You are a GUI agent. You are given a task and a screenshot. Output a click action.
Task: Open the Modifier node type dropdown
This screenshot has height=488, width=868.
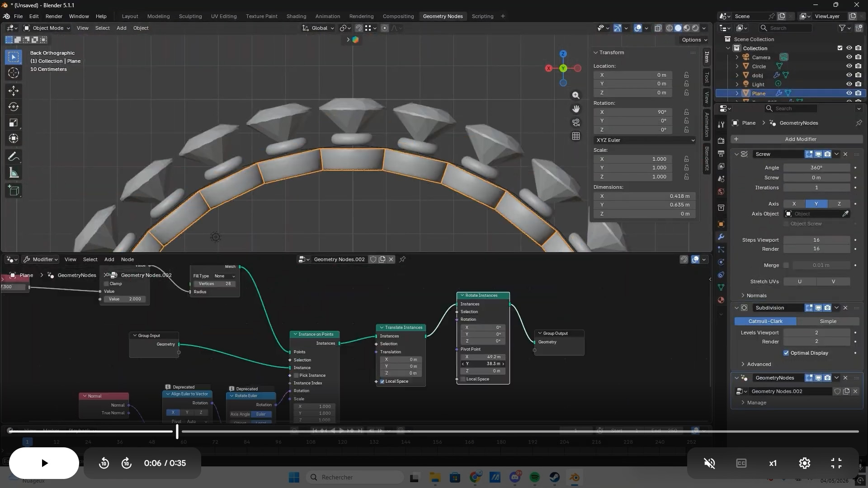41,259
